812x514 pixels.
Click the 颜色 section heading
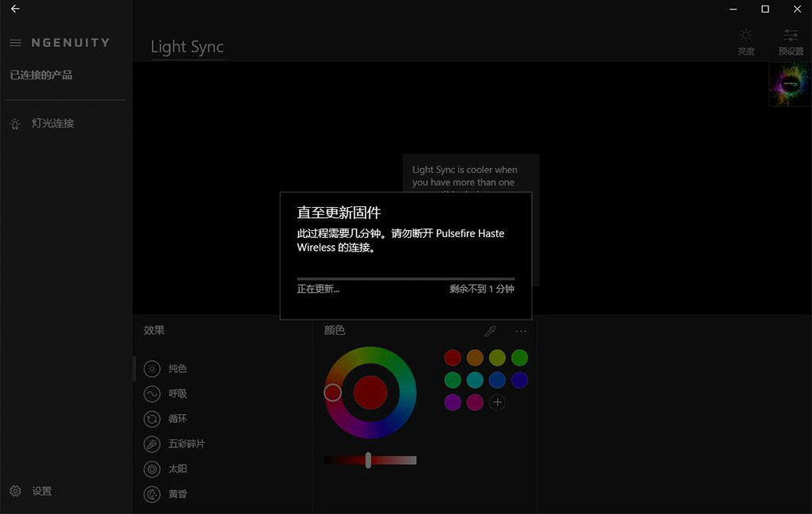(334, 330)
